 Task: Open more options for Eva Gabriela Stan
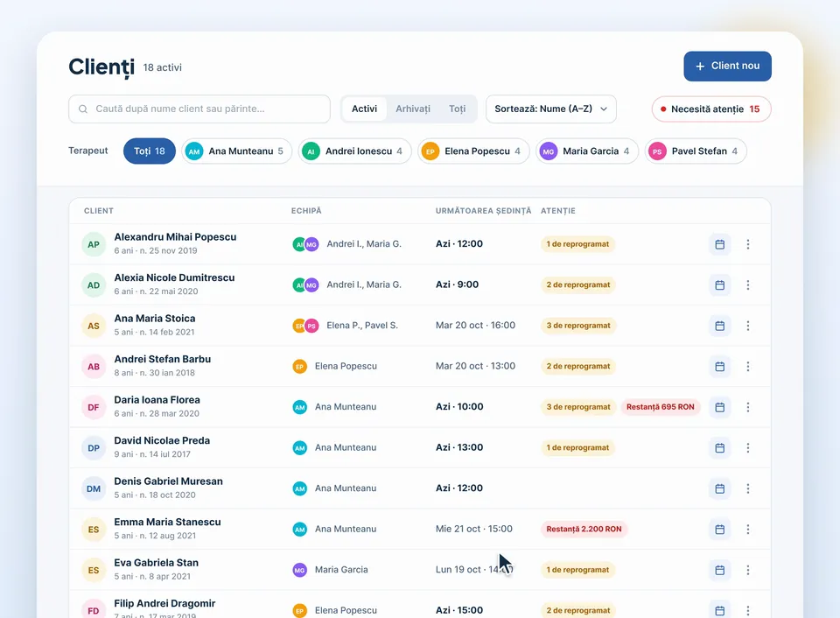click(x=748, y=571)
